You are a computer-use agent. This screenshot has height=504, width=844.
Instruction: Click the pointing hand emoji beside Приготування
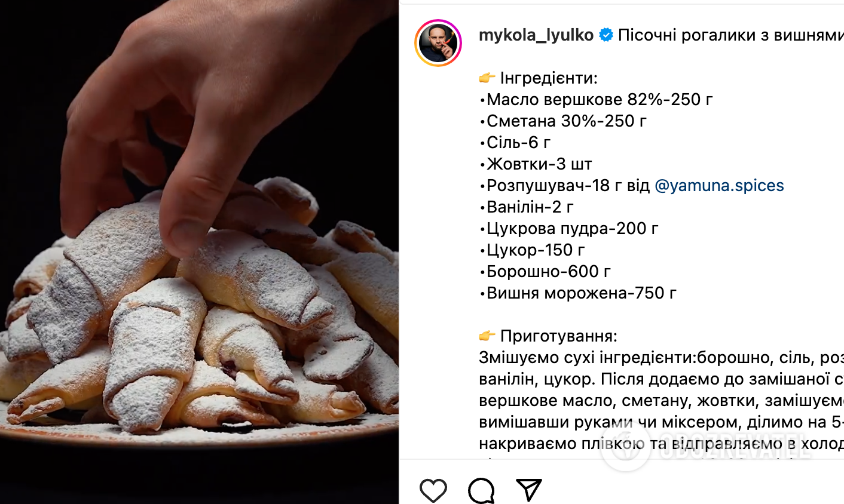tap(487, 336)
